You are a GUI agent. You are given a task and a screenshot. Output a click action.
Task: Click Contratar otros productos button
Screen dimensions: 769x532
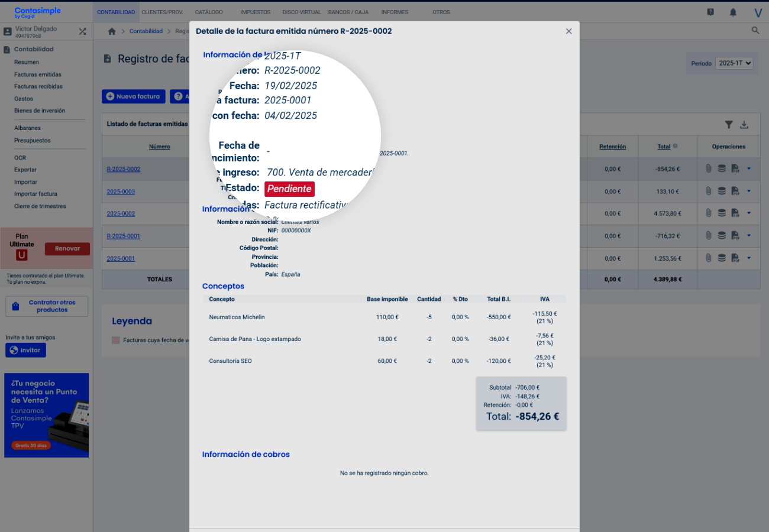(x=47, y=306)
